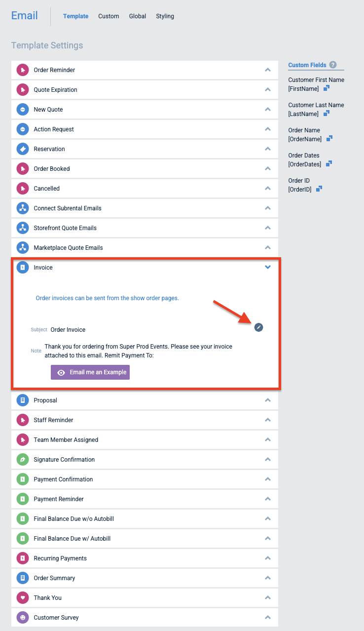Click the Customer Survey smiley icon

click(x=23, y=617)
